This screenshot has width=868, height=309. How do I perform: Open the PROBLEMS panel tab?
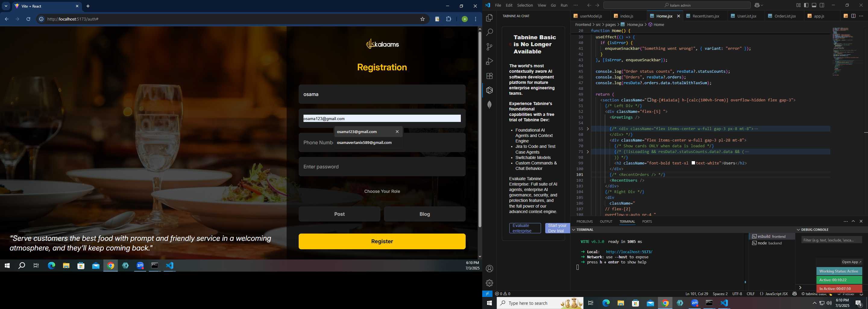(x=584, y=221)
